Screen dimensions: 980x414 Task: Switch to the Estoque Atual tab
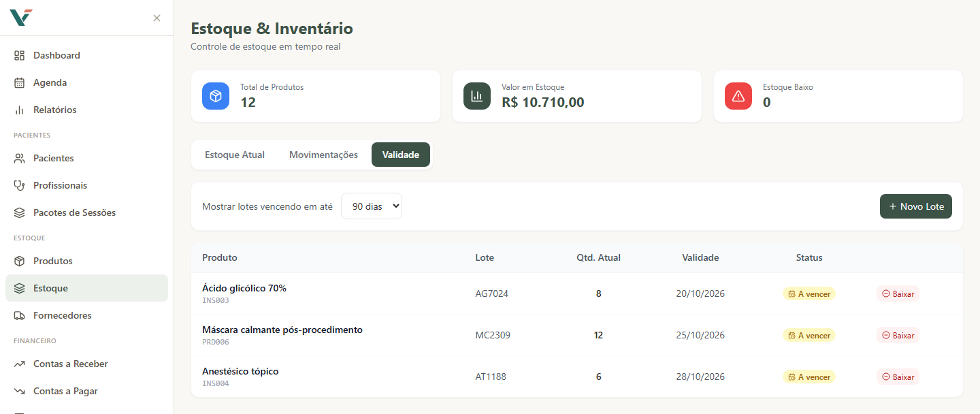[x=235, y=155]
